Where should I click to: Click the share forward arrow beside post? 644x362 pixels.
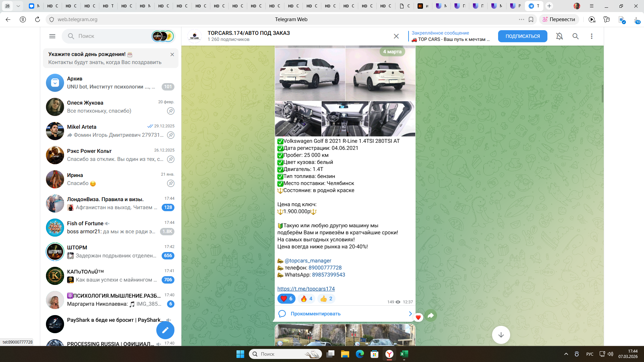click(431, 315)
